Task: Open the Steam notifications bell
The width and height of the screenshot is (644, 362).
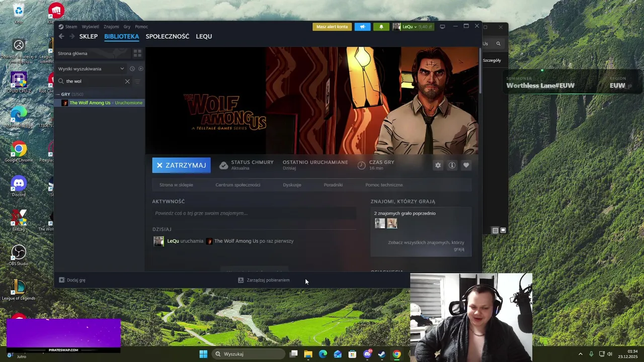Action: coord(381,27)
